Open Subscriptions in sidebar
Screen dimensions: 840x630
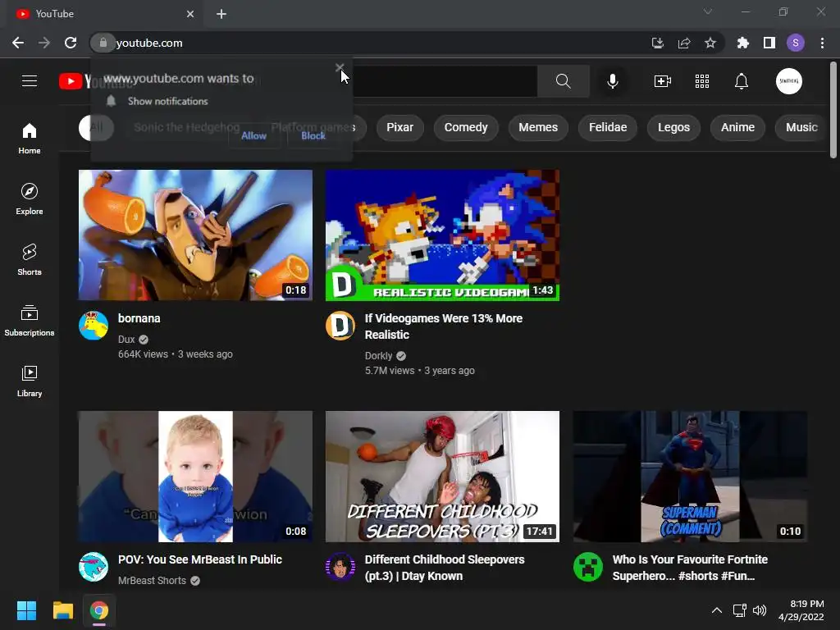pyautogui.click(x=30, y=320)
